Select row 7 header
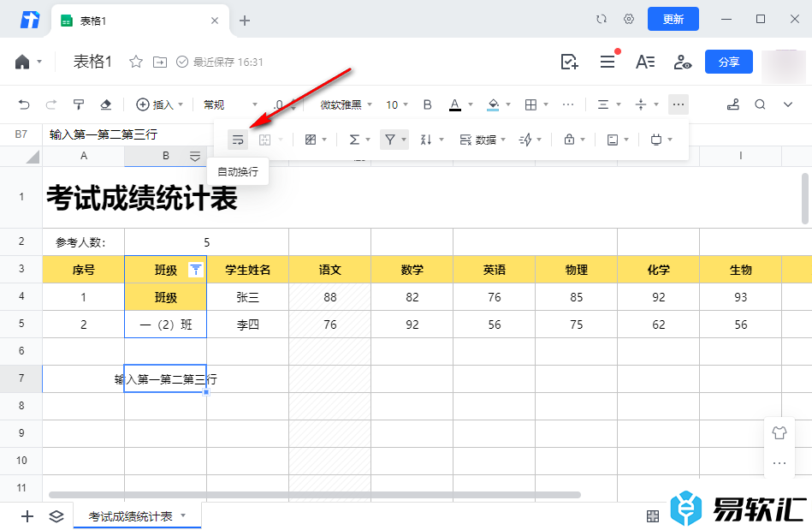 pos(21,378)
